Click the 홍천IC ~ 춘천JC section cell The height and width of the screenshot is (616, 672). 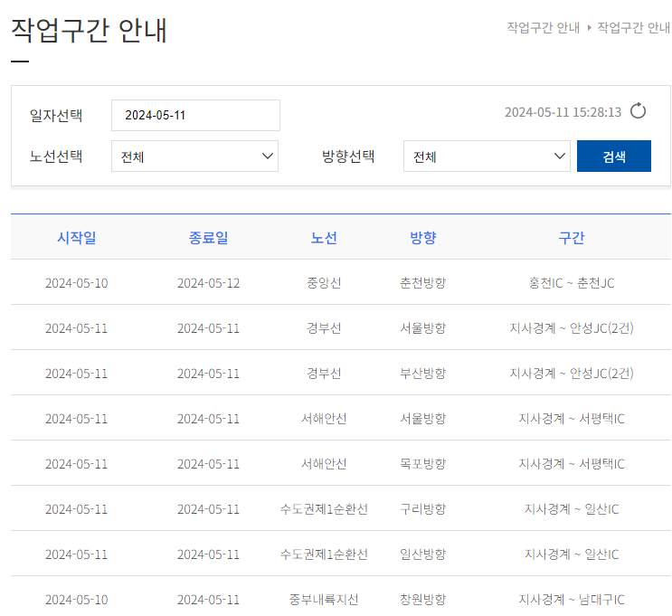[x=572, y=283]
